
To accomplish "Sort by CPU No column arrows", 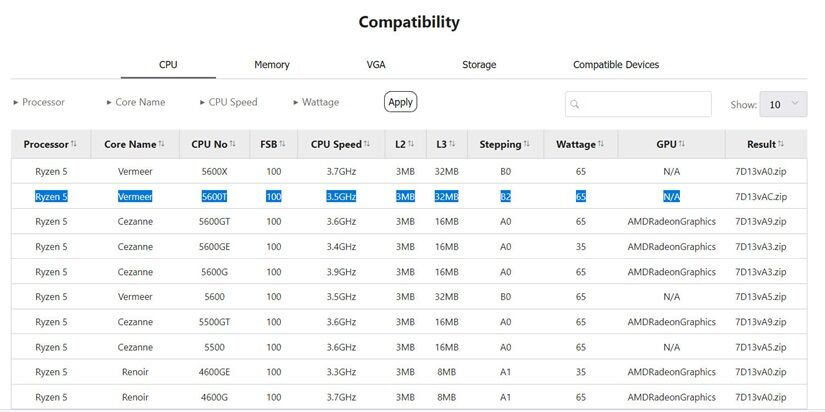I will [x=233, y=144].
